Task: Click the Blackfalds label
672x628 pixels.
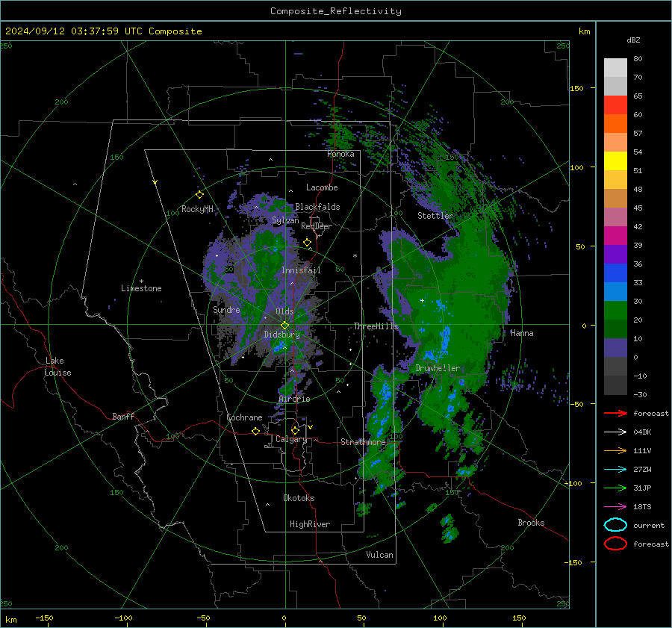Action: [x=317, y=207]
